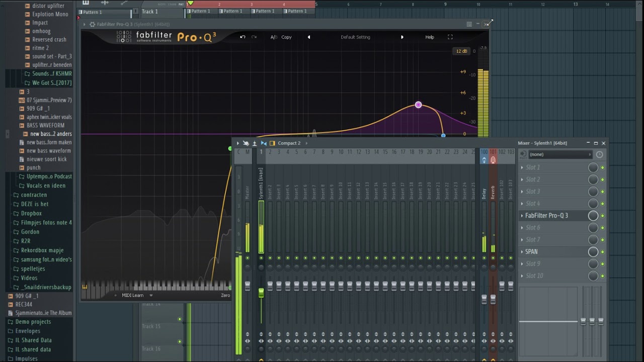The height and width of the screenshot is (362, 644).
Task: Open the 'Demo projects' browser folder
Action: point(33,322)
